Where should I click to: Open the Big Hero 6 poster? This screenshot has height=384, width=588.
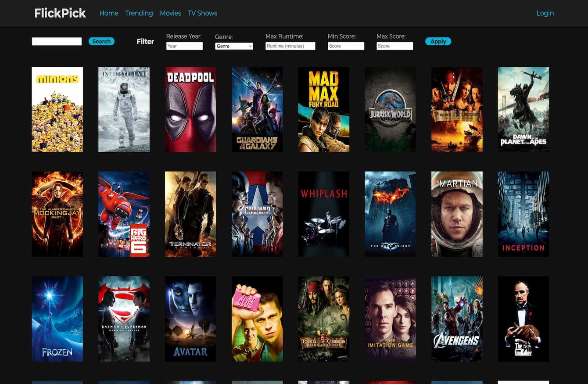click(124, 214)
